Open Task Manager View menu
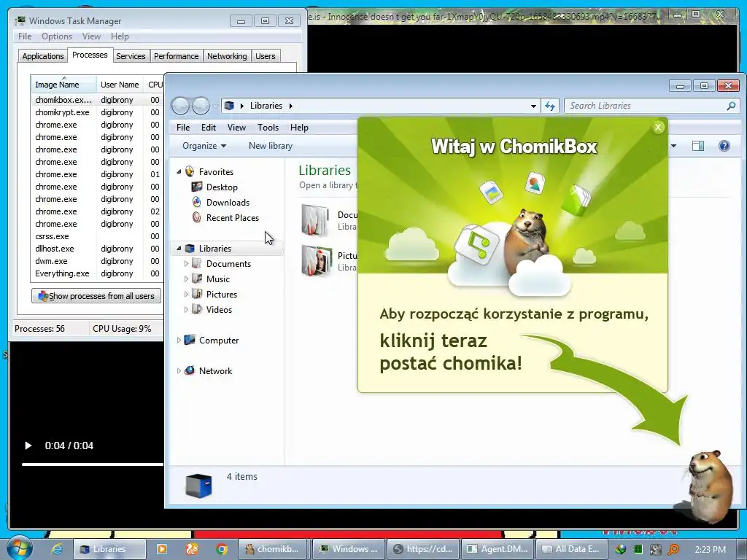Image resolution: width=747 pixels, height=560 pixels. pos(91,36)
